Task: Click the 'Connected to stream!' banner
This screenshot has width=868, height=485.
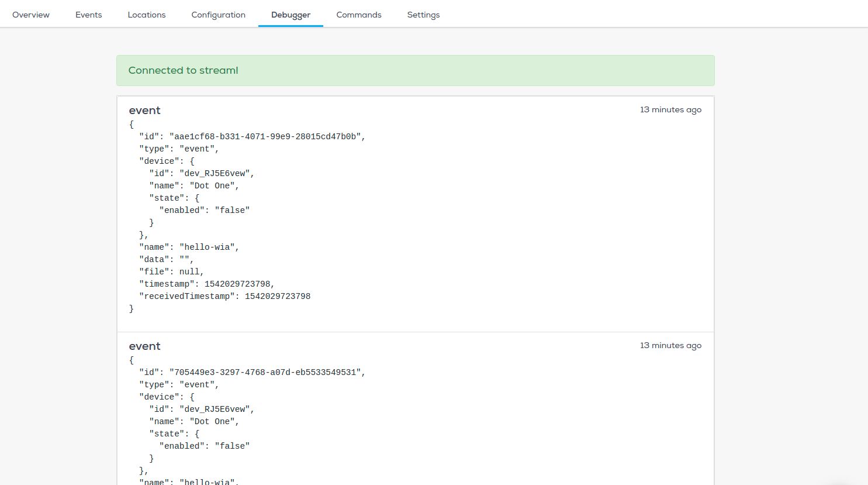Action: point(415,70)
